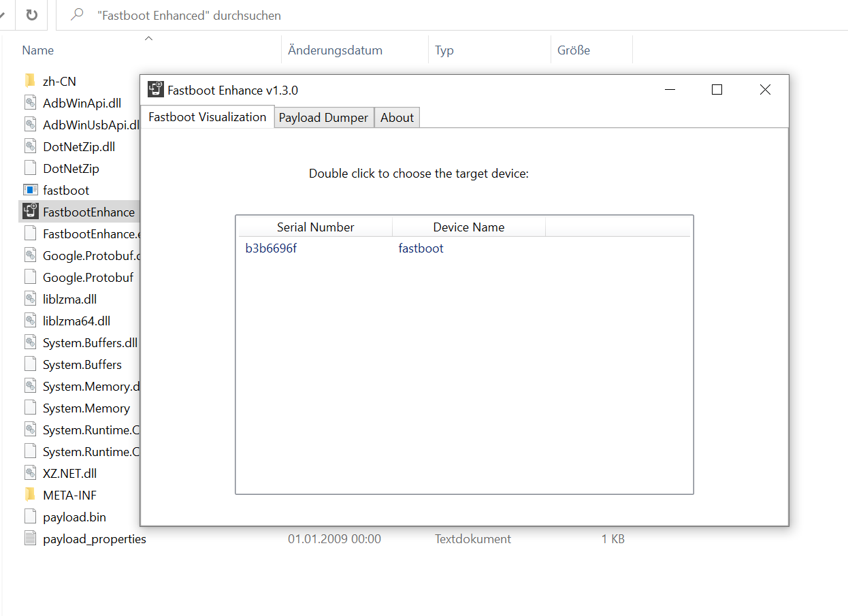Select the FastbootEnhance application icon in Explorer
The image size is (848, 616).
30,212
